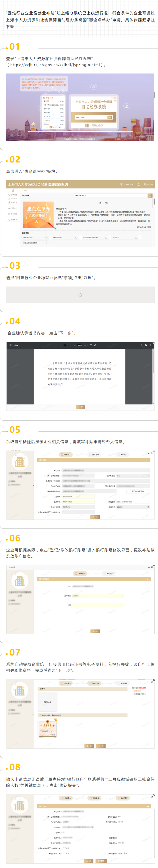Image resolution: width=158 pixels, height=868 pixels.
Task: Toggle the star next to 退工登记
Action: coord(136,237)
